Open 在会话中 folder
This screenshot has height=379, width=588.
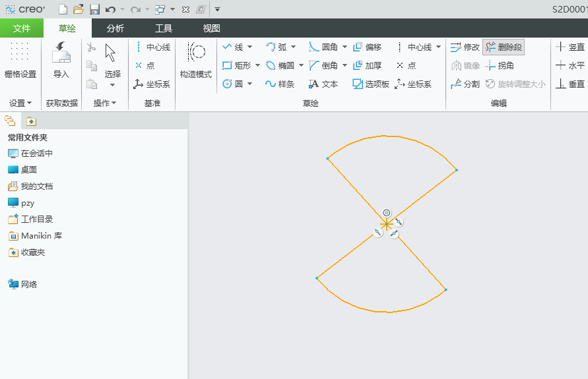point(30,153)
